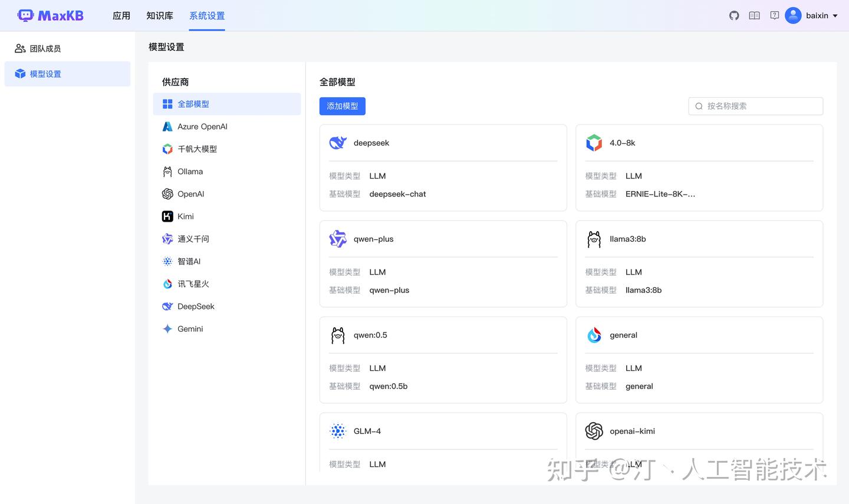Switch to the 知识库 tab
849x504 pixels.
[x=160, y=15]
